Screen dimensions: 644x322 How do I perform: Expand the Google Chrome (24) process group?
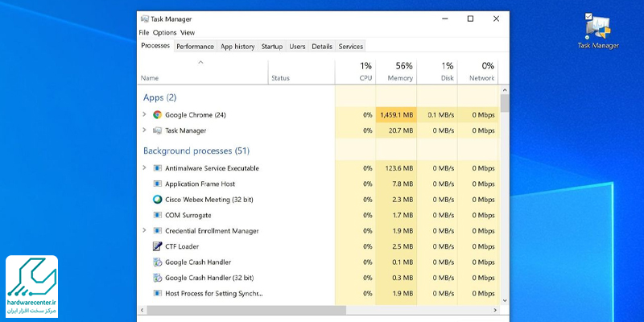(144, 114)
